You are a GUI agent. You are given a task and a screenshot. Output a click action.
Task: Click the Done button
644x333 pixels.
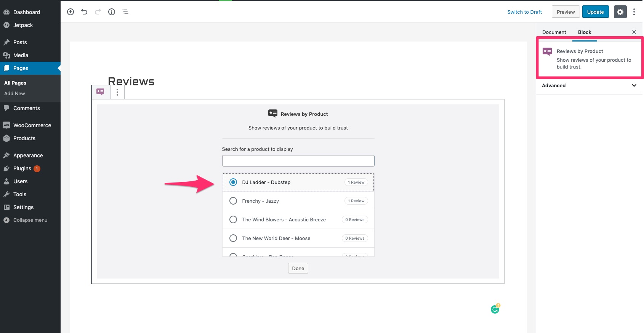(x=298, y=268)
